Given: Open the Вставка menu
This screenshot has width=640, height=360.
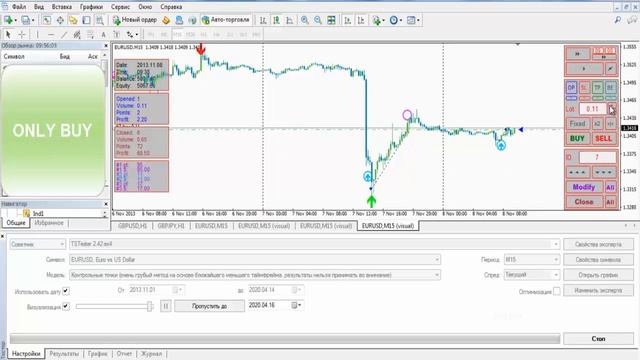Looking at the screenshot, I should click(62, 7).
